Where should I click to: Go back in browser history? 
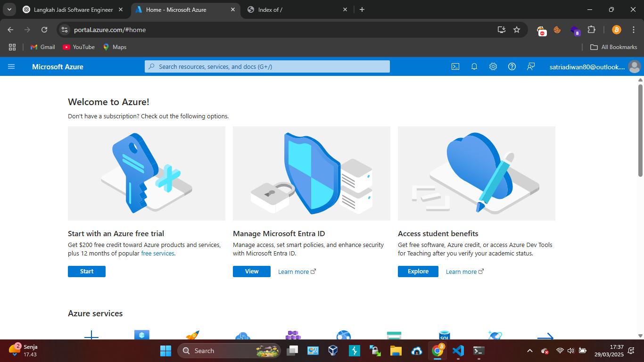(x=10, y=30)
